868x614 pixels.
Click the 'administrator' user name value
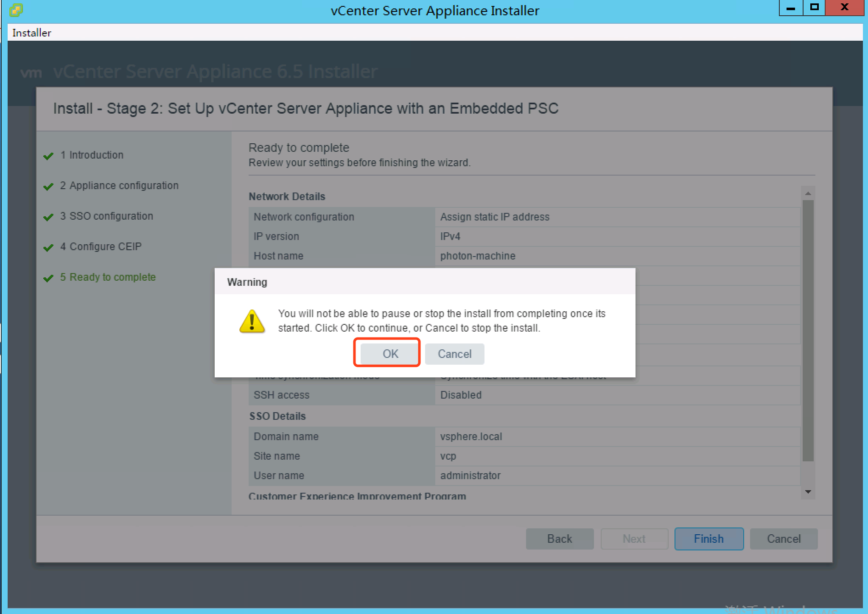[x=470, y=475]
